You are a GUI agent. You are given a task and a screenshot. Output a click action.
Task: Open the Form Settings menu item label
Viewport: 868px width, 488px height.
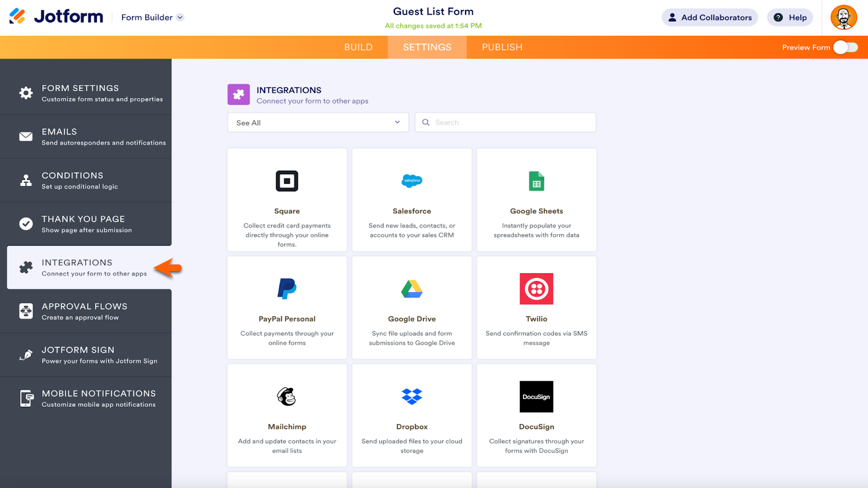point(80,88)
